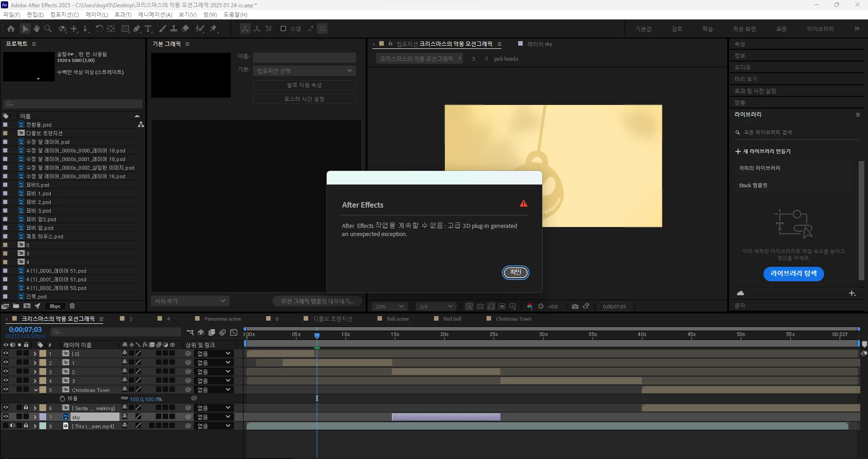
Task: Select the Roto Brush tool
Action: tap(200, 28)
